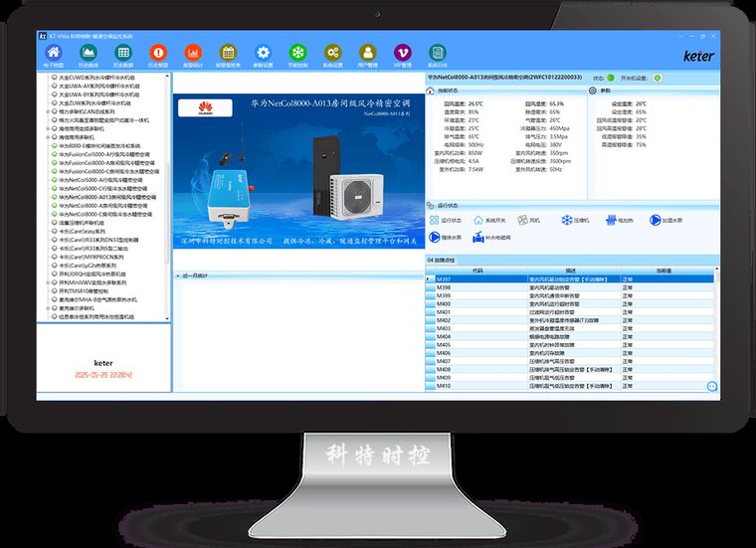Click the 电加热 heater icon

[611, 220]
